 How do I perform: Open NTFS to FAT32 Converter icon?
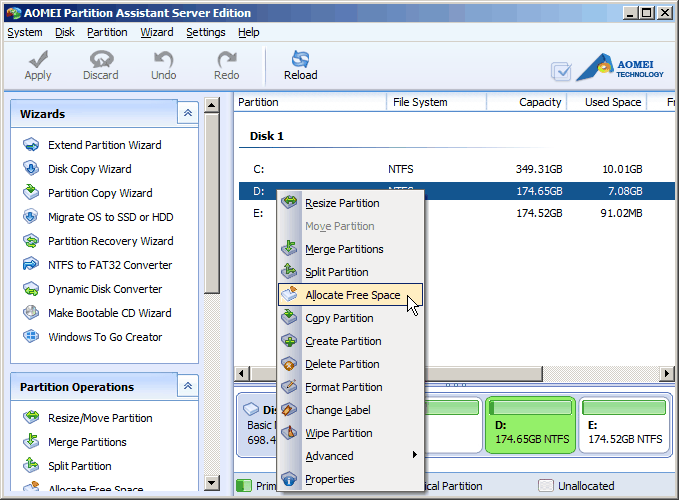click(31, 264)
